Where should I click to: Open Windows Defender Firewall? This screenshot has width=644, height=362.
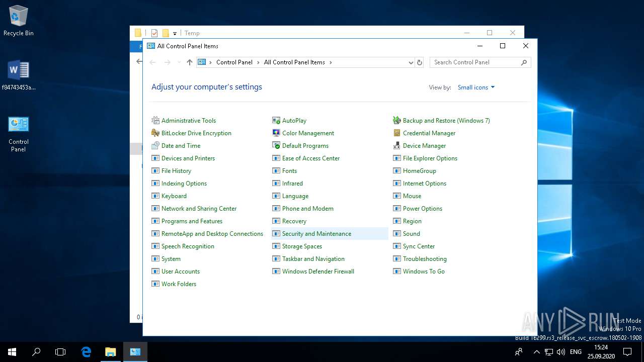click(x=318, y=271)
